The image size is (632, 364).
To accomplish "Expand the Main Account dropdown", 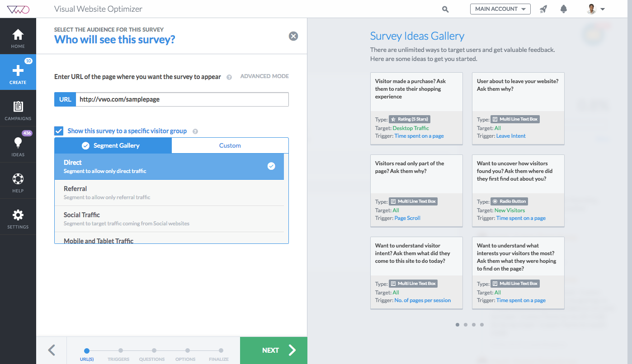I will 500,9.
